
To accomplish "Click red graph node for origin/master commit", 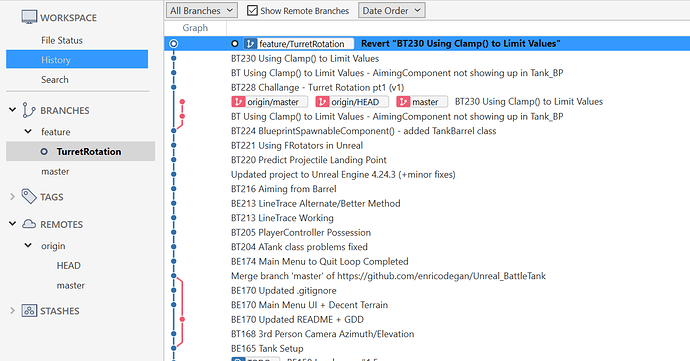I will pyautogui.click(x=182, y=102).
